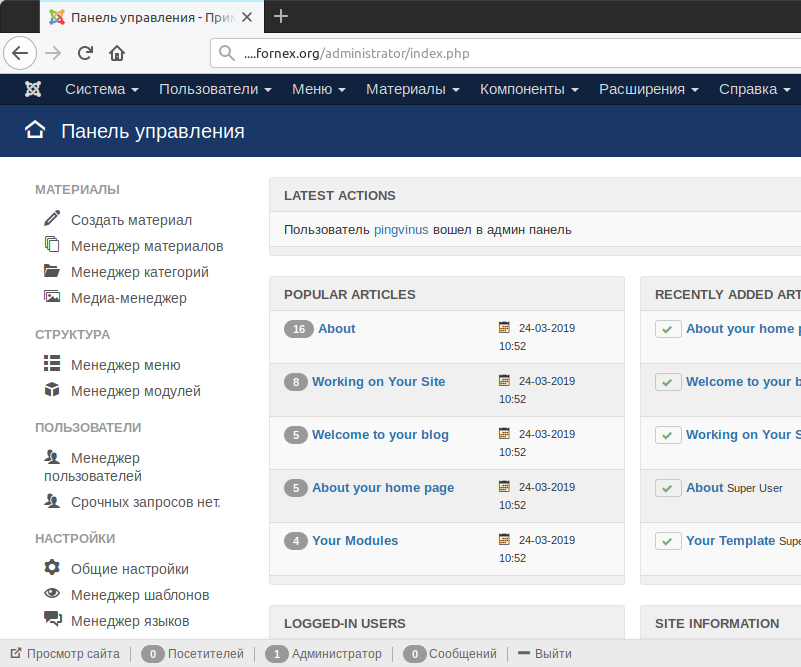Click the eye icon for Менеджер шаблонов
The height and width of the screenshot is (667, 801).
(x=52, y=594)
